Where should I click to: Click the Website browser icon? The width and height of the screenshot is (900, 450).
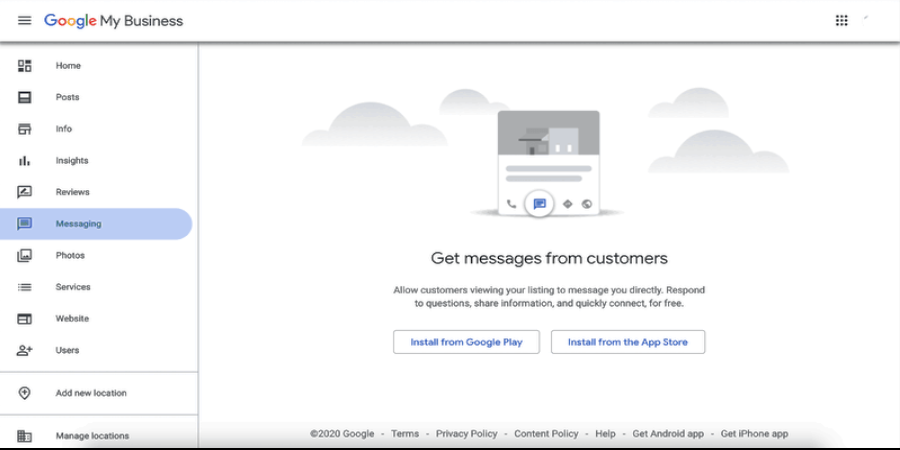pos(24,319)
